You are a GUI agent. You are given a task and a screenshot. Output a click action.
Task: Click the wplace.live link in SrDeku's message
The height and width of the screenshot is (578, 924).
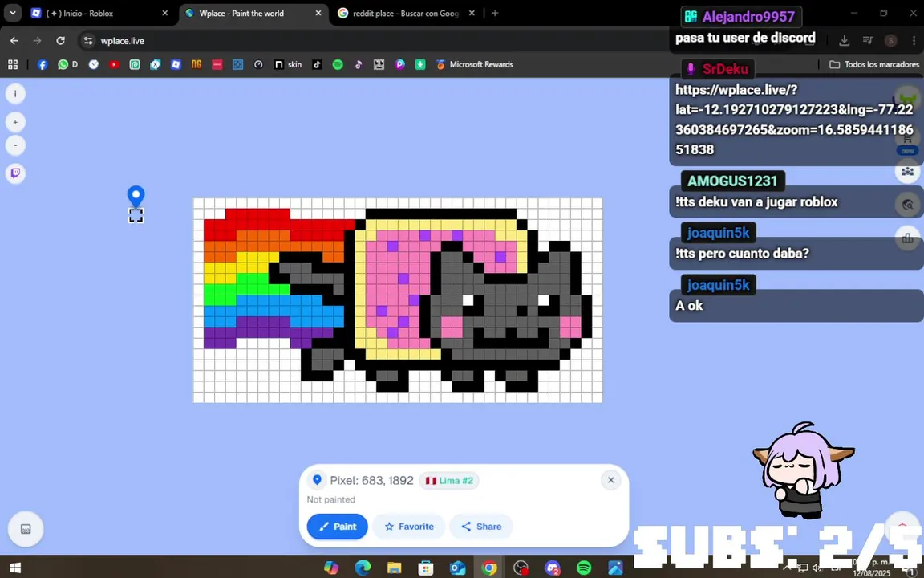click(794, 120)
